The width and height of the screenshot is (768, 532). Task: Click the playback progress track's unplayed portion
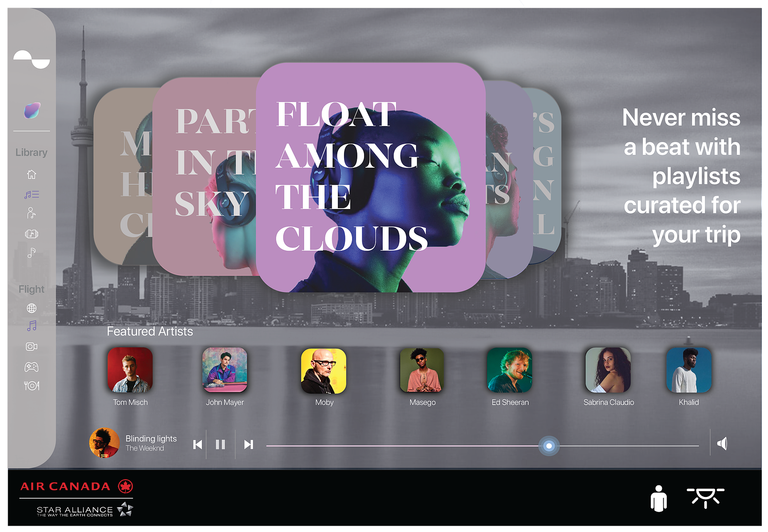coord(629,446)
